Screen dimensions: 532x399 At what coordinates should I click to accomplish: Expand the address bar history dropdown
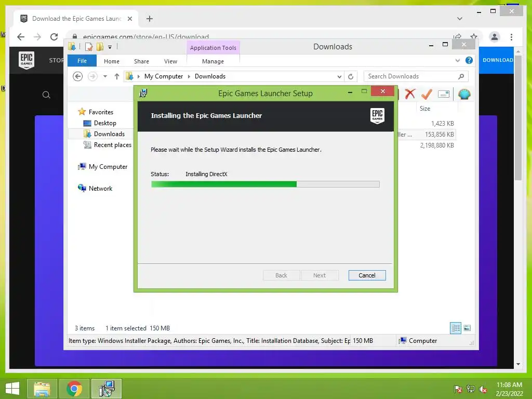339,77
